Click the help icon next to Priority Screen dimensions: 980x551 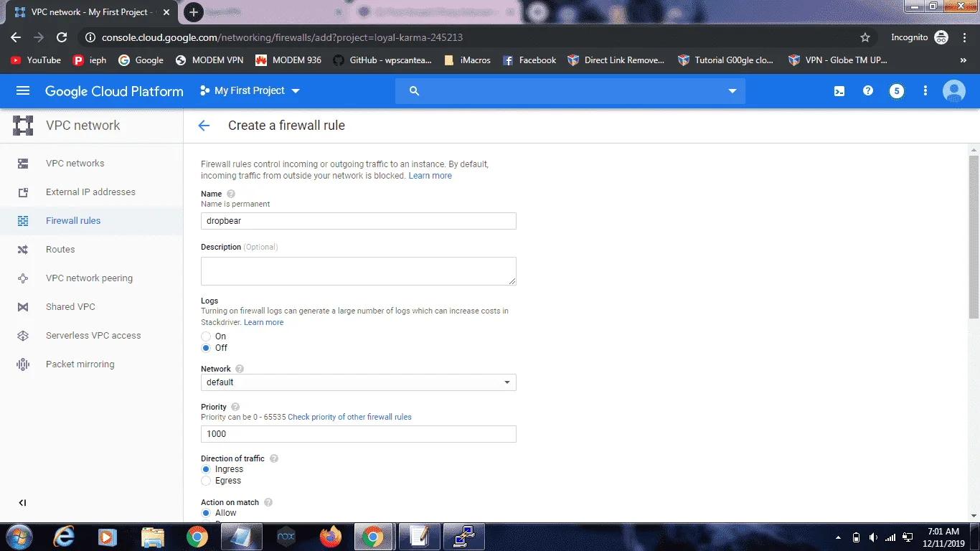coord(235,407)
